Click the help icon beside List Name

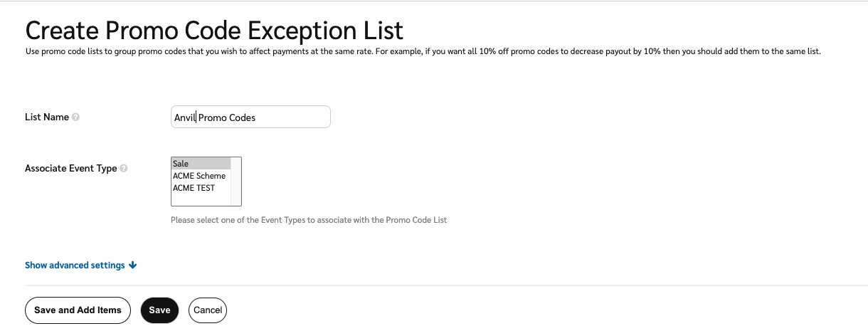76,117
